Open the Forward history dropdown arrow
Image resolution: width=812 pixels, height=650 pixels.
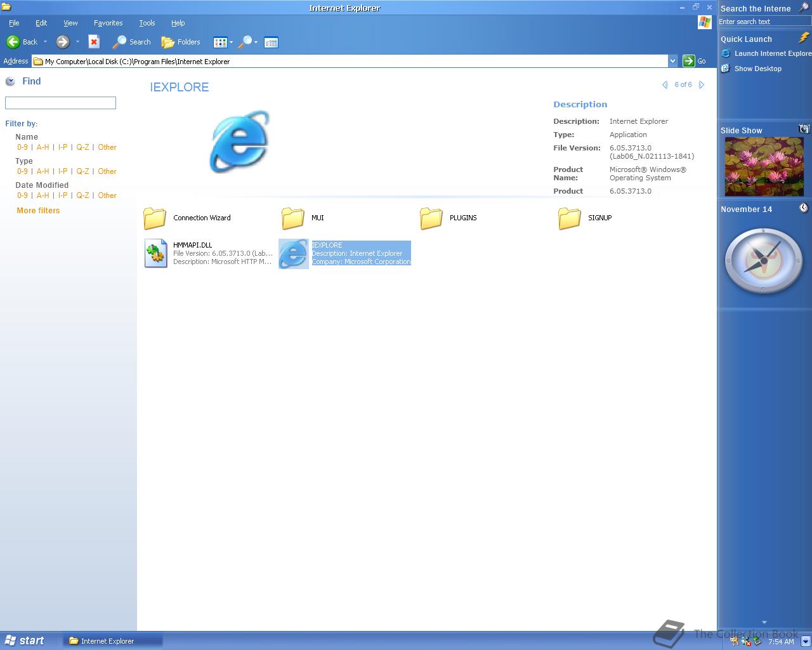pyautogui.click(x=77, y=42)
